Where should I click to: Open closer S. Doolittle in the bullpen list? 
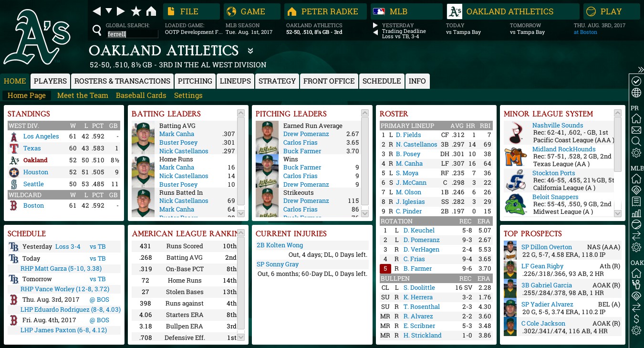(x=419, y=287)
